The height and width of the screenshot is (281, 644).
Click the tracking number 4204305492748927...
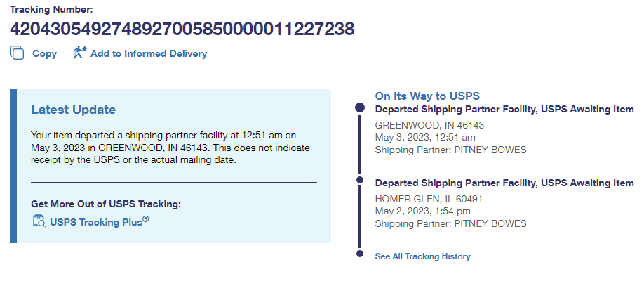182,29
